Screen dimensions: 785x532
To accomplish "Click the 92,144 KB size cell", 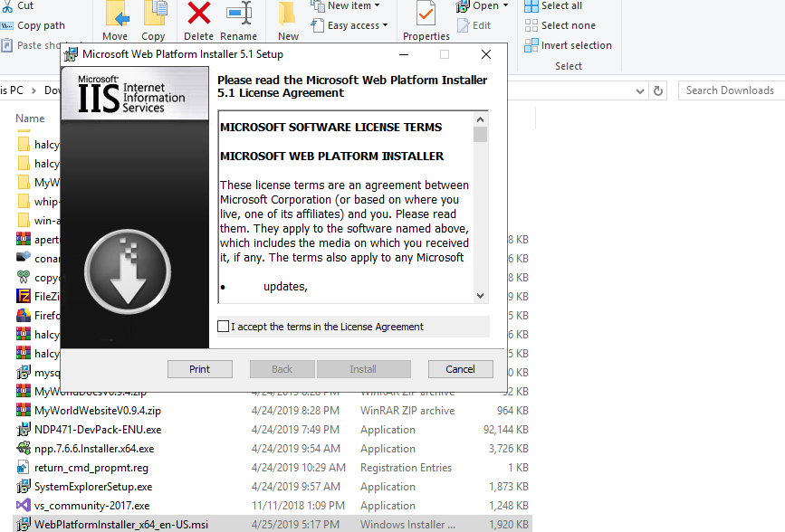I will click(x=505, y=430).
